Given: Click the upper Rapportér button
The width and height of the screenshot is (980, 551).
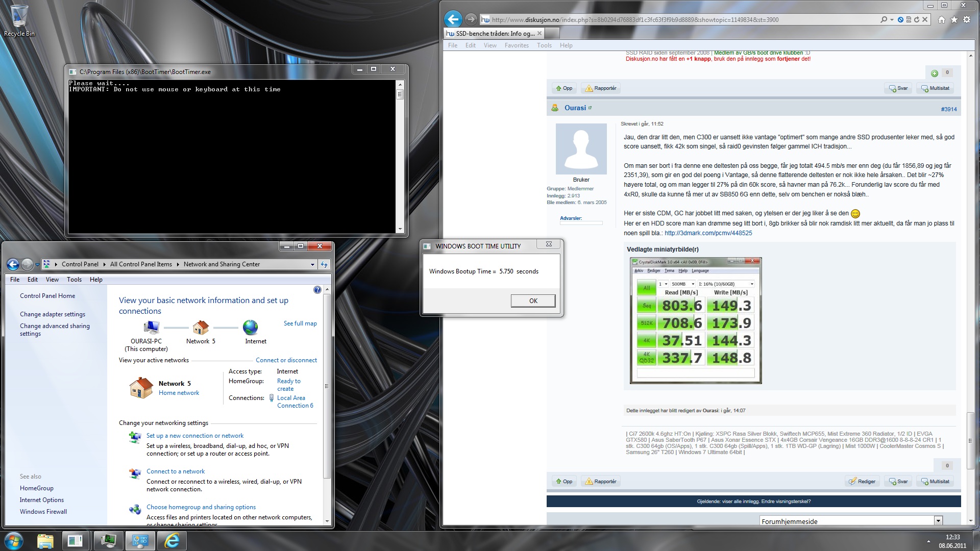Looking at the screenshot, I should (x=601, y=88).
